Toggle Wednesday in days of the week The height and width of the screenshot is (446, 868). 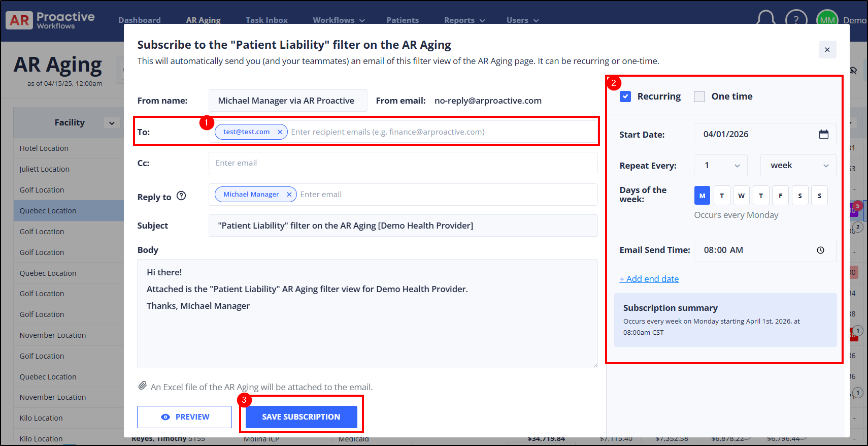pos(741,196)
